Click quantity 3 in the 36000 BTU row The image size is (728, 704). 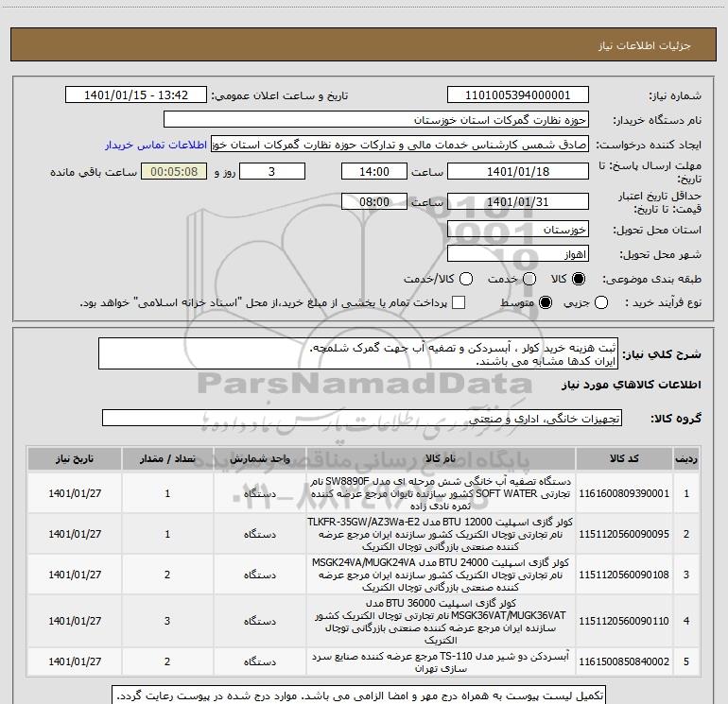pos(167,621)
